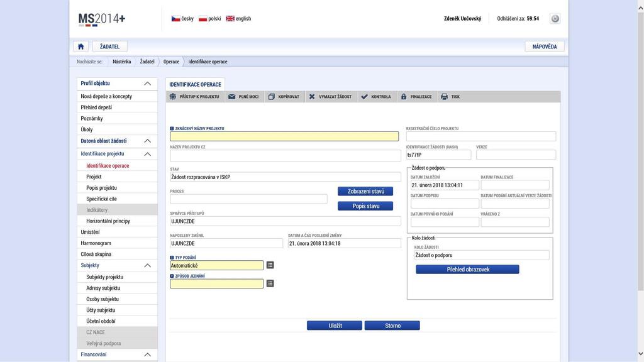
Task: Click Kopírovat toolbar item
Action: 284,97
